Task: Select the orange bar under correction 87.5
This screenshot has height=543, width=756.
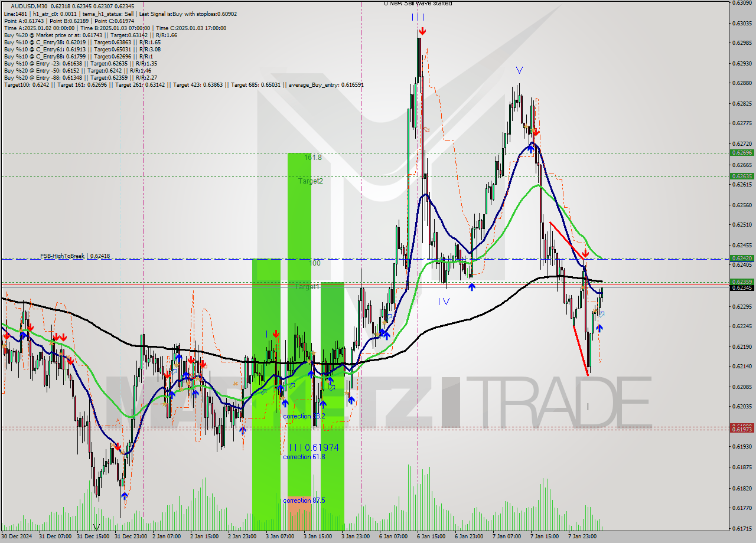Action: (299, 512)
